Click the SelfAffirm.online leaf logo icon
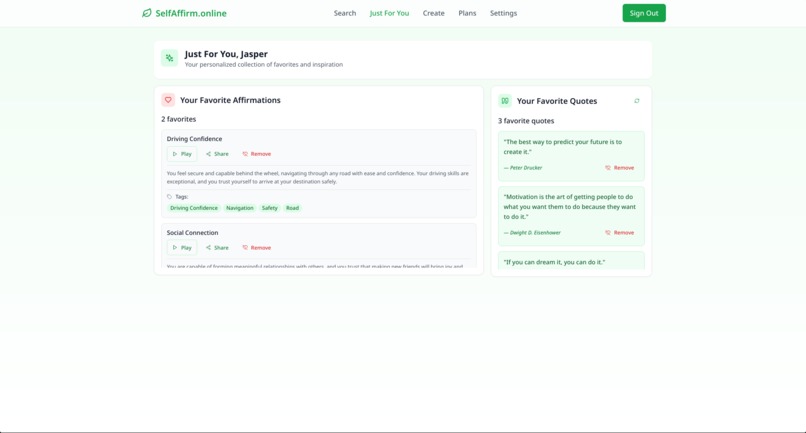The width and height of the screenshot is (806, 433). pos(146,13)
